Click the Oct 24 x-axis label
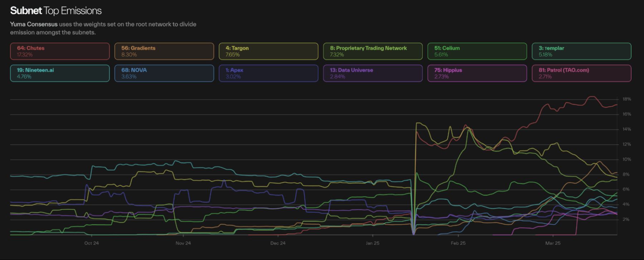This screenshot has width=644, height=260. click(91, 243)
